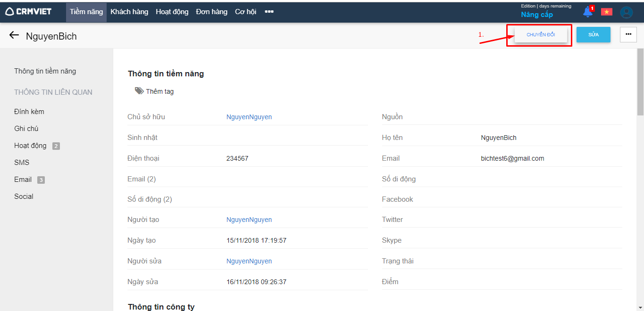This screenshot has height=311, width=644.
Task: Open Ghi chú in the sidebar
Action: [x=26, y=129]
